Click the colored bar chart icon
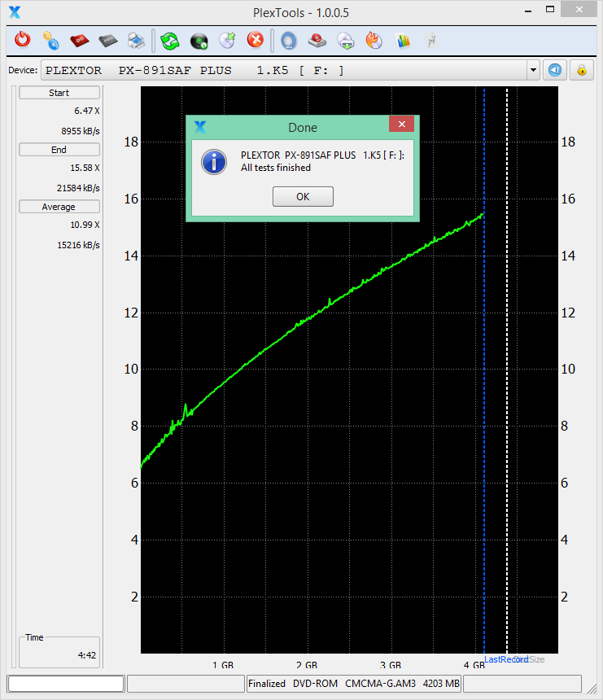The image size is (603, 700). pyautogui.click(x=403, y=41)
